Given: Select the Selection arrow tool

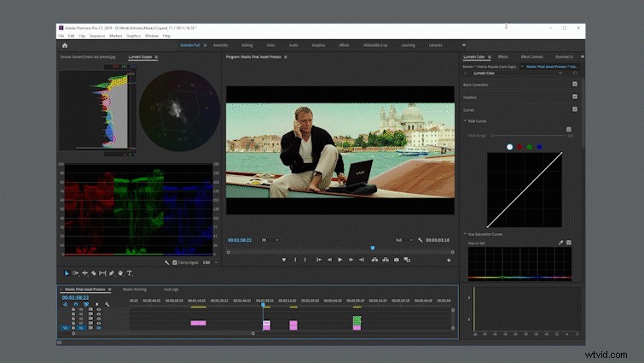Looking at the screenshot, I should [67, 273].
